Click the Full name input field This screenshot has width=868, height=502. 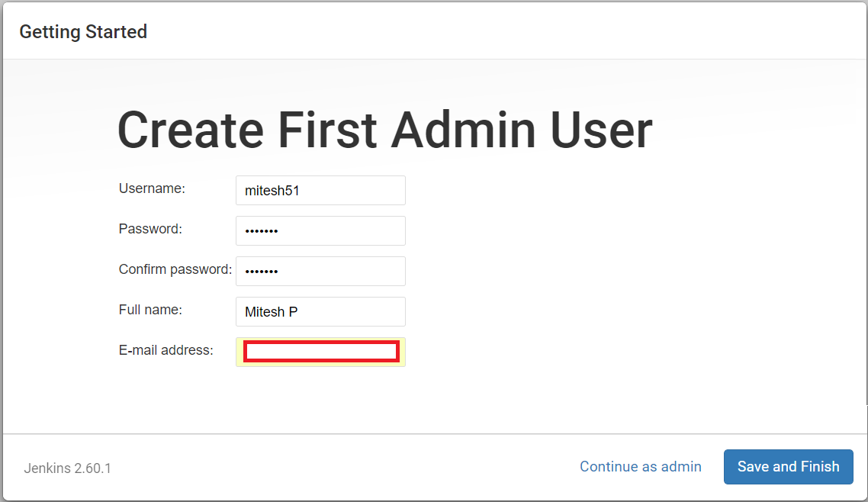(x=320, y=311)
